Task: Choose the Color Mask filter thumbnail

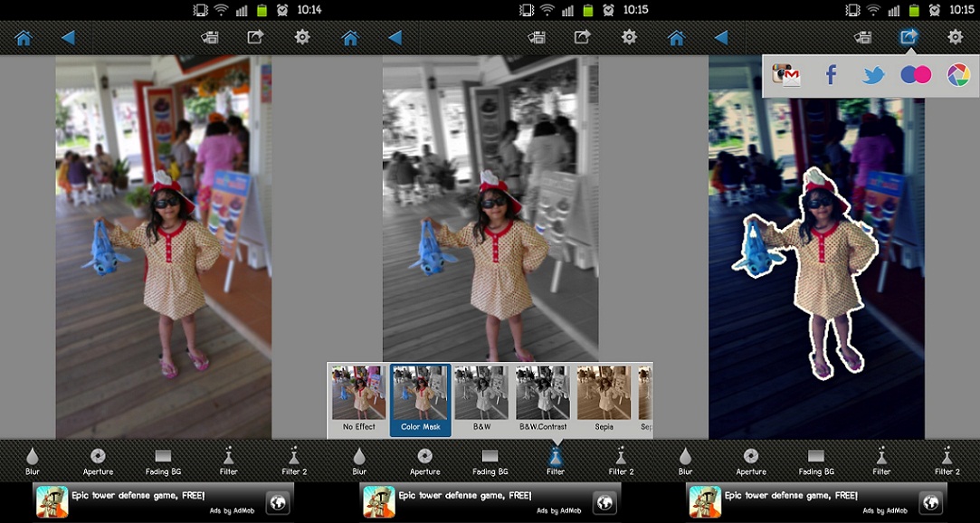Action: tap(421, 400)
